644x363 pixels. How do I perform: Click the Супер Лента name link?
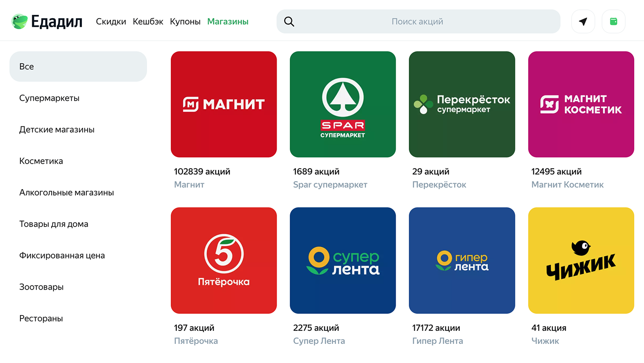click(319, 341)
